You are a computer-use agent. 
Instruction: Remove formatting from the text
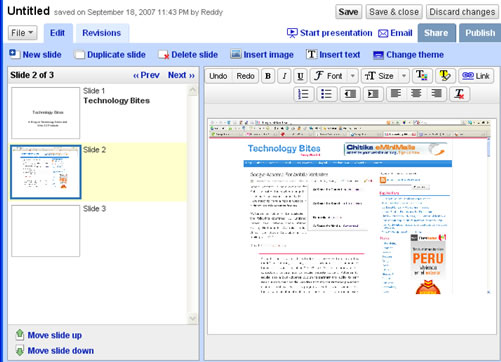[x=459, y=94]
